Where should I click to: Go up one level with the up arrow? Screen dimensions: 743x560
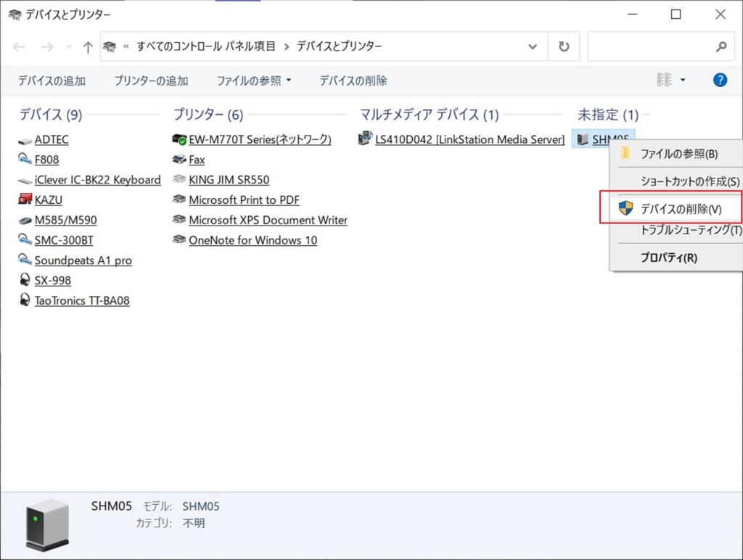[x=88, y=46]
